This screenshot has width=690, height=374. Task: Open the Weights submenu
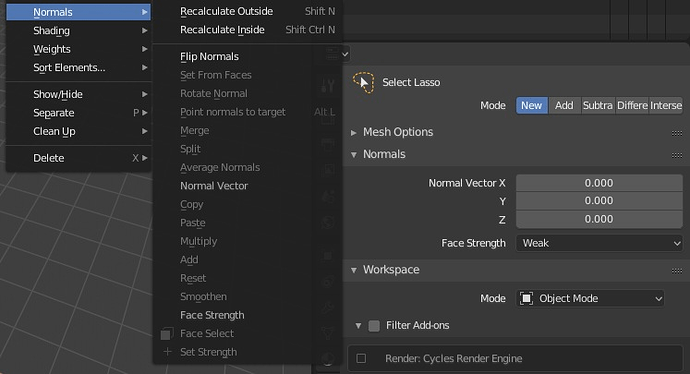tap(78, 49)
